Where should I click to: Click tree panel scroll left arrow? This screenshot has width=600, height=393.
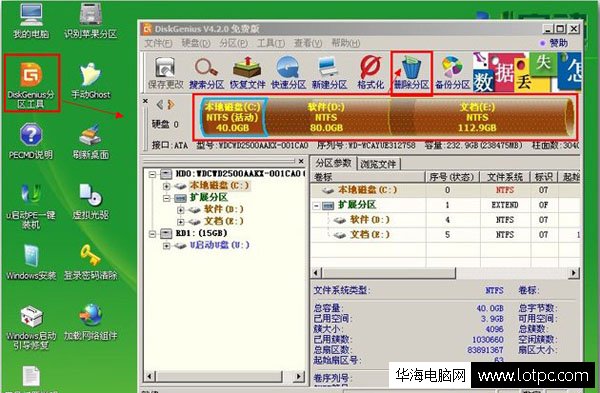[150, 377]
